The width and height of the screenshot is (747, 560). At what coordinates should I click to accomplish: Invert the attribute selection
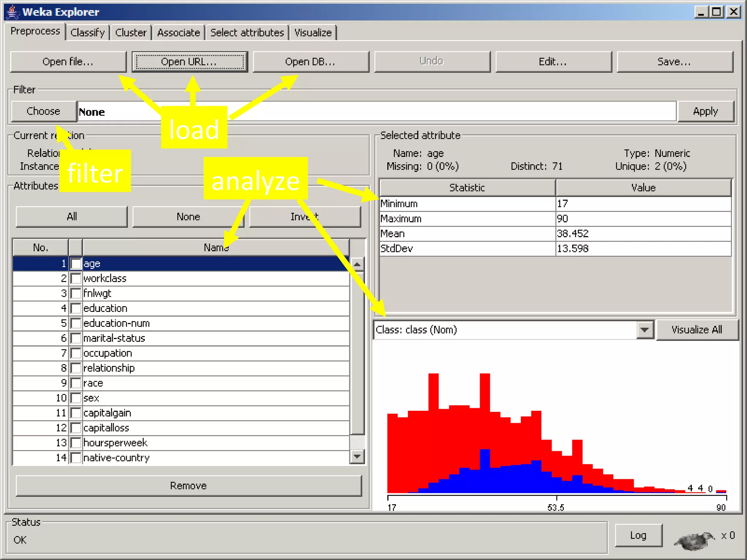pyautogui.click(x=305, y=217)
